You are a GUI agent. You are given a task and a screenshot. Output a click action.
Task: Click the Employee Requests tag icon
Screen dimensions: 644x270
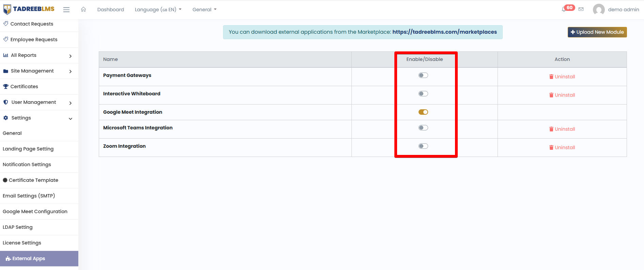(x=6, y=39)
